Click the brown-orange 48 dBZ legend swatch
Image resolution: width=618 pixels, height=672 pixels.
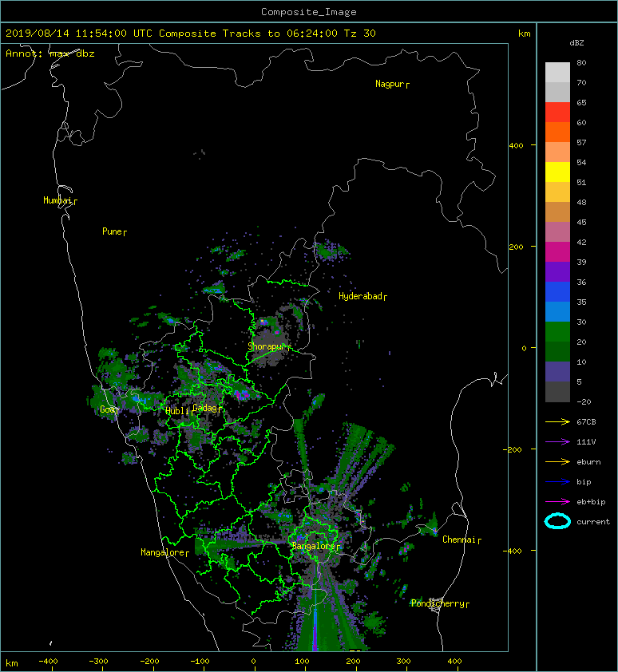click(557, 211)
